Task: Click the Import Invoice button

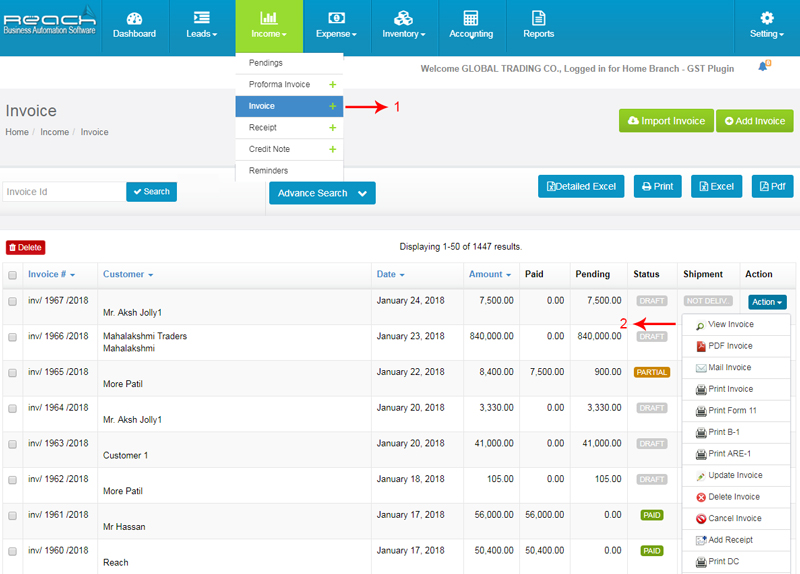Action: (666, 121)
